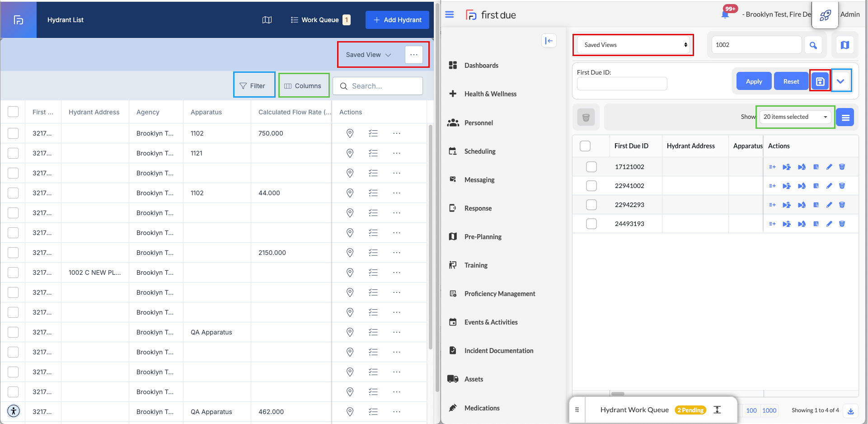This screenshot has width=868, height=424.
Task: Check the checkbox for hydrant 22941002
Action: [591, 186]
